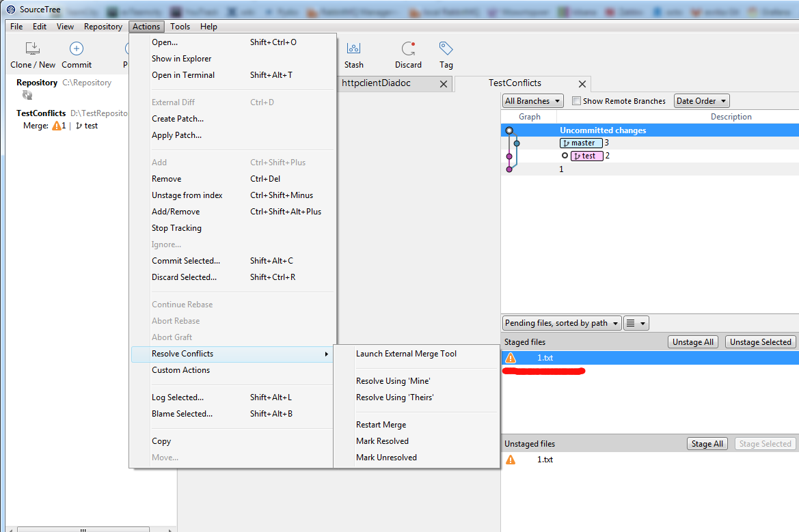The image size is (799, 532).
Task: Click the Uncommitted changes graph node
Action: pyautogui.click(x=509, y=131)
